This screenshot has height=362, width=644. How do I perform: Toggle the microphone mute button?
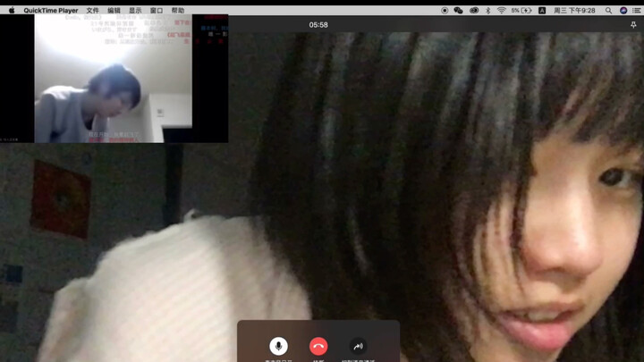tap(278, 346)
